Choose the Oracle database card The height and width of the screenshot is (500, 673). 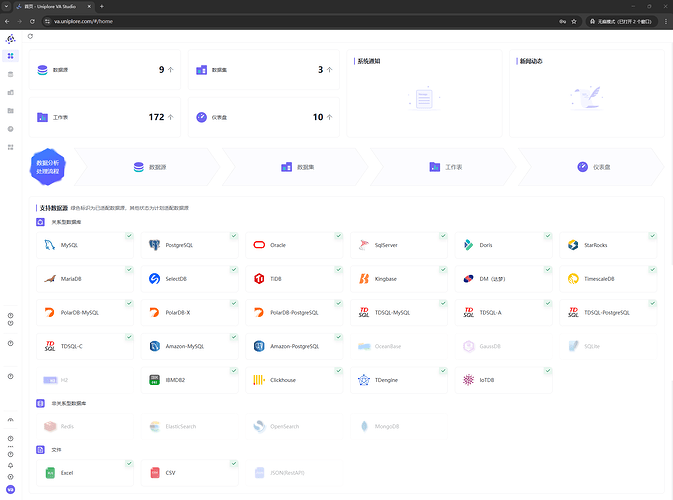click(x=294, y=245)
